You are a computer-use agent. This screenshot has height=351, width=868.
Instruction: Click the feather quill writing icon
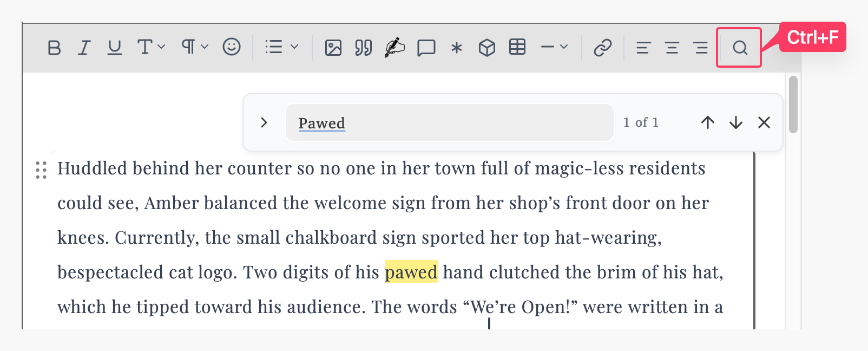[x=394, y=48]
